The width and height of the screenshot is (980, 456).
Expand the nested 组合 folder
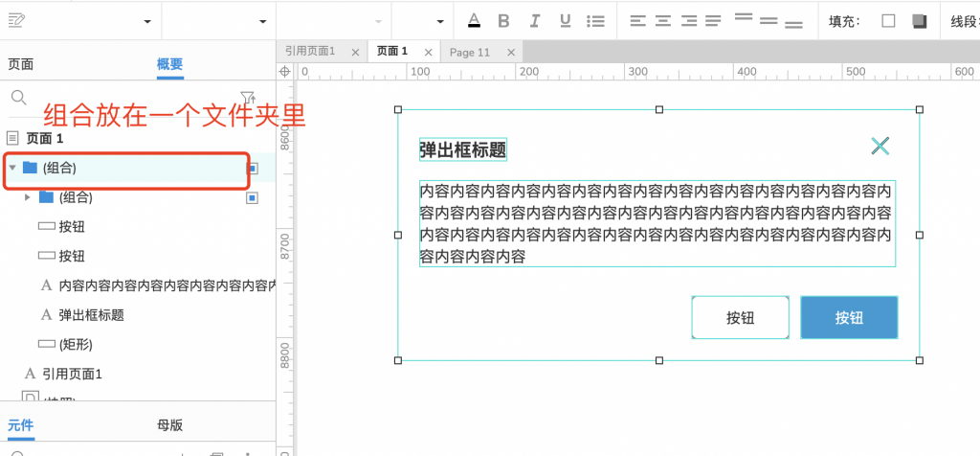click(x=28, y=197)
